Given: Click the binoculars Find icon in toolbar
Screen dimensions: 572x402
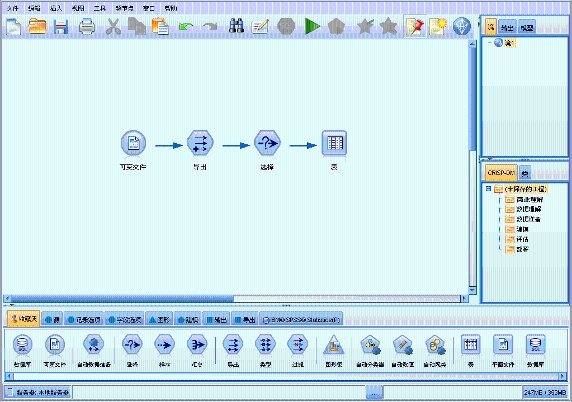Looking at the screenshot, I should (236, 26).
